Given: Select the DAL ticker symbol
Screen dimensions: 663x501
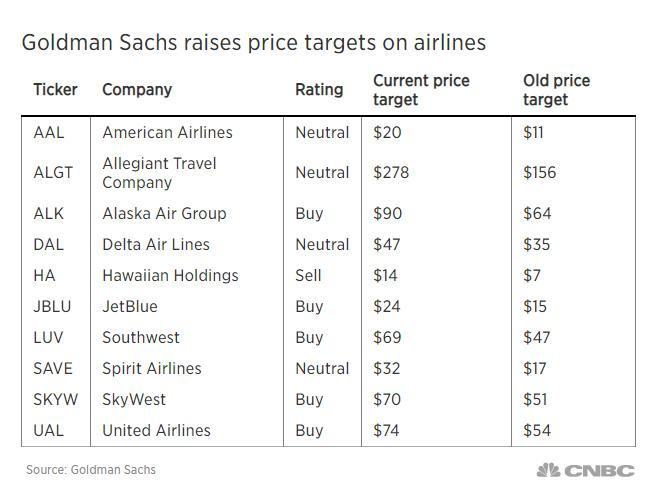Looking at the screenshot, I should tap(49, 244).
